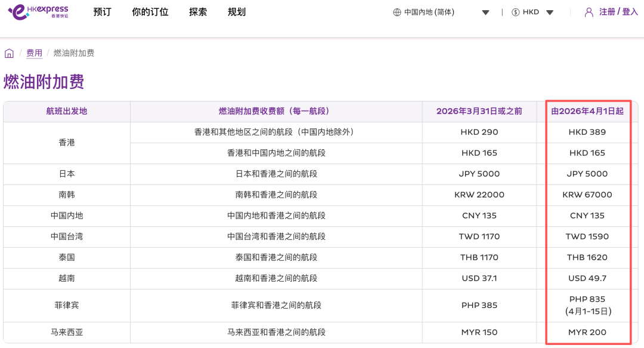Open the 规划 menu
The width and height of the screenshot is (644, 348).
237,12
